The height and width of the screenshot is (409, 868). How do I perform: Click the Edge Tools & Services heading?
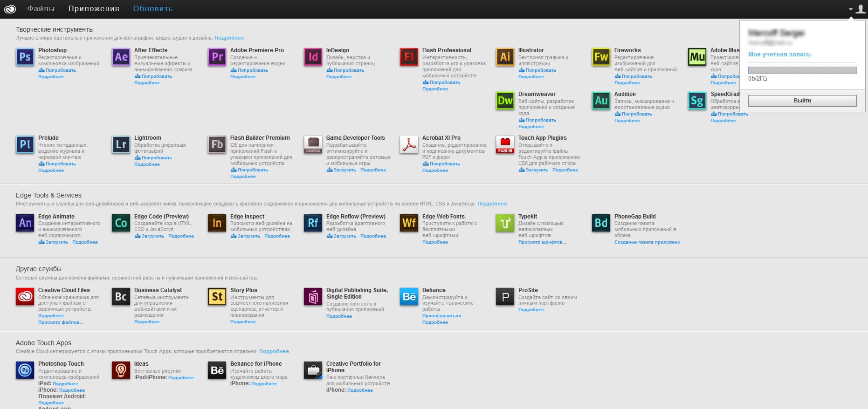coord(48,196)
